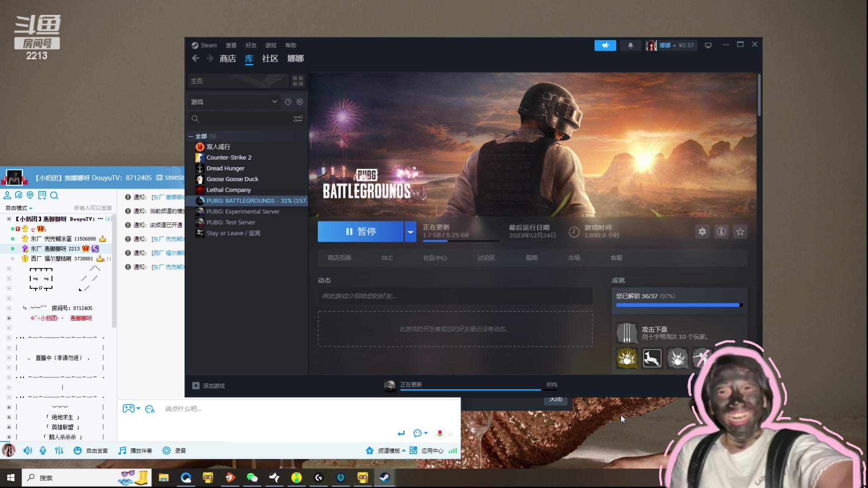The width and height of the screenshot is (868, 488).
Task: Open chat bubble options dropdown
Action: pyautogui.click(x=420, y=433)
